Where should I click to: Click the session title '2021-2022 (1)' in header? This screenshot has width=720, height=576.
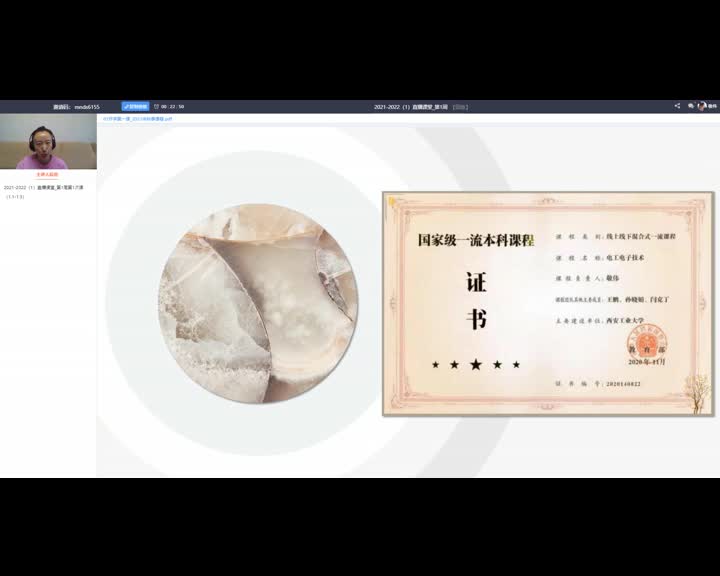[x=411, y=107]
